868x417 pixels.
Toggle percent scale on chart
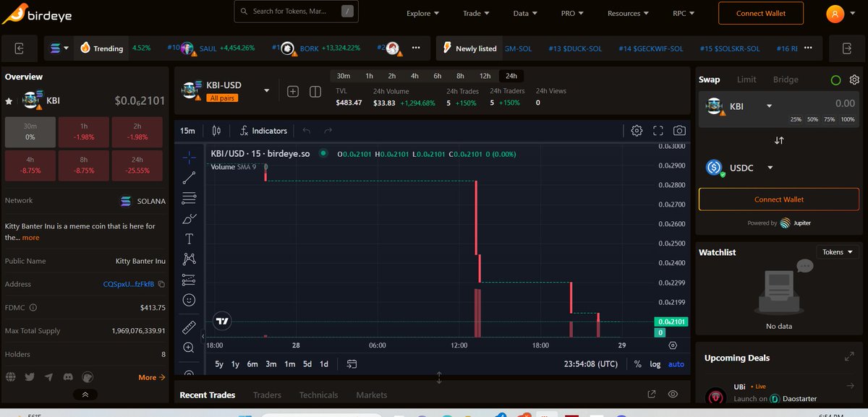click(637, 364)
